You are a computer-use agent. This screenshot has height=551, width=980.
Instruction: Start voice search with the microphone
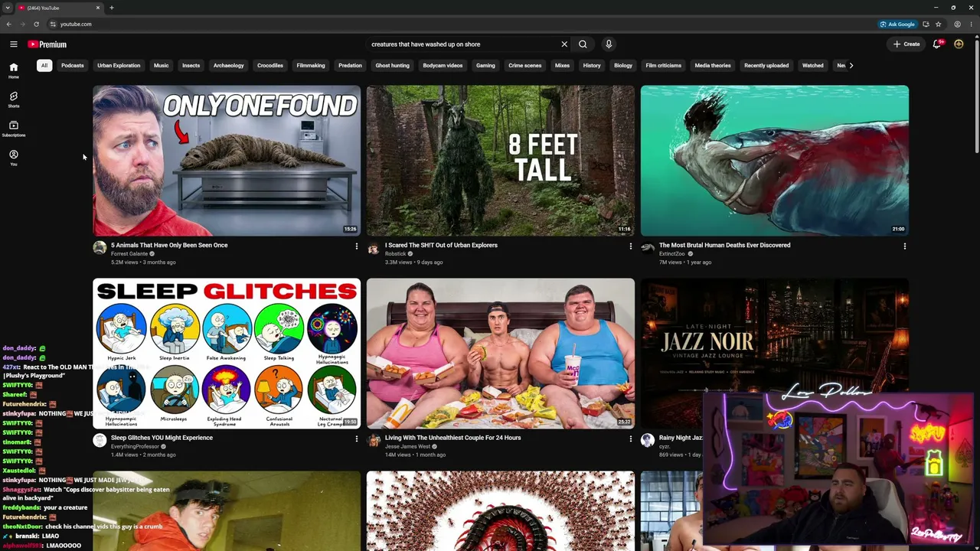pos(609,44)
